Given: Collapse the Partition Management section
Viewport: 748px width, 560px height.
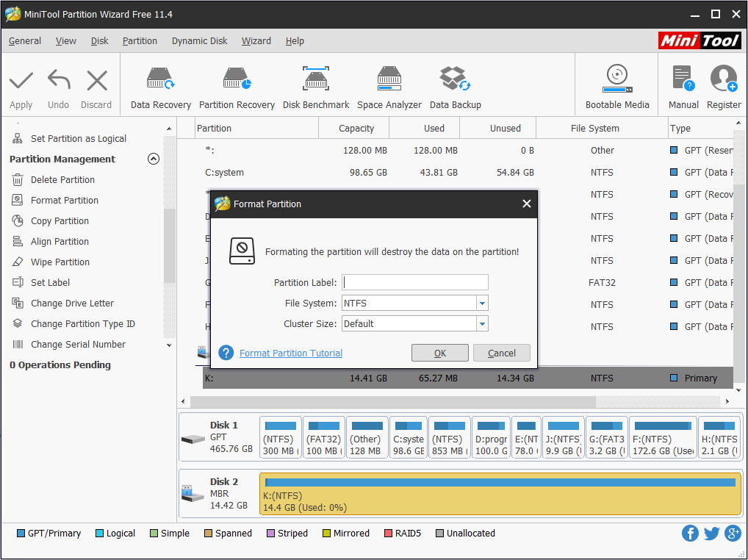Looking at the screenshot, I should pyautogui.click(x=154, y=159).
